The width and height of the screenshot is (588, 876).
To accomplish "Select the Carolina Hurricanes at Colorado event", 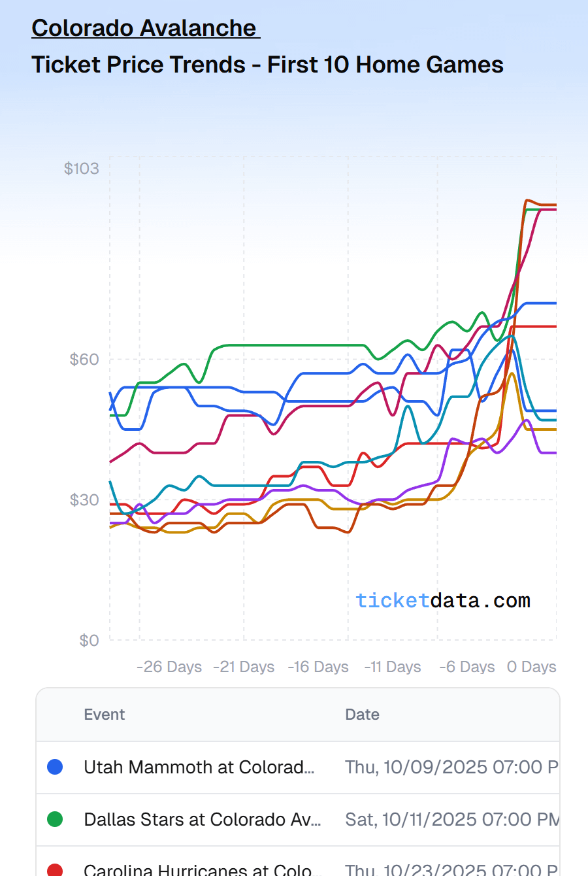I will [197, 870].
